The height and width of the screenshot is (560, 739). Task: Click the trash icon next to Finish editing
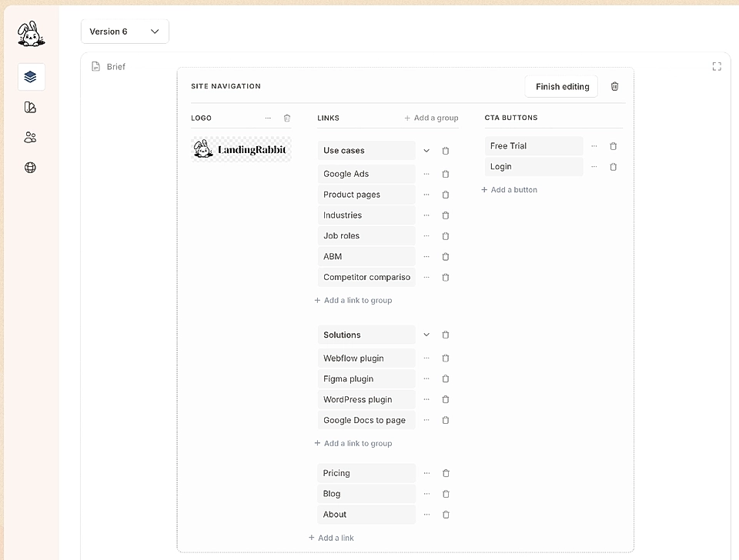click(x=614, y=86)
